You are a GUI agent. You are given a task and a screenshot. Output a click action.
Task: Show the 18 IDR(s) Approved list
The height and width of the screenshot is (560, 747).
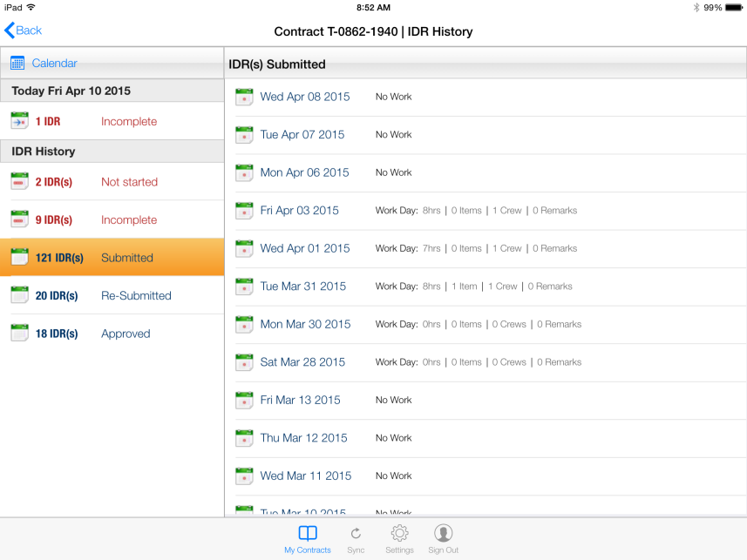pyautogui.click(x=112, y=334)
